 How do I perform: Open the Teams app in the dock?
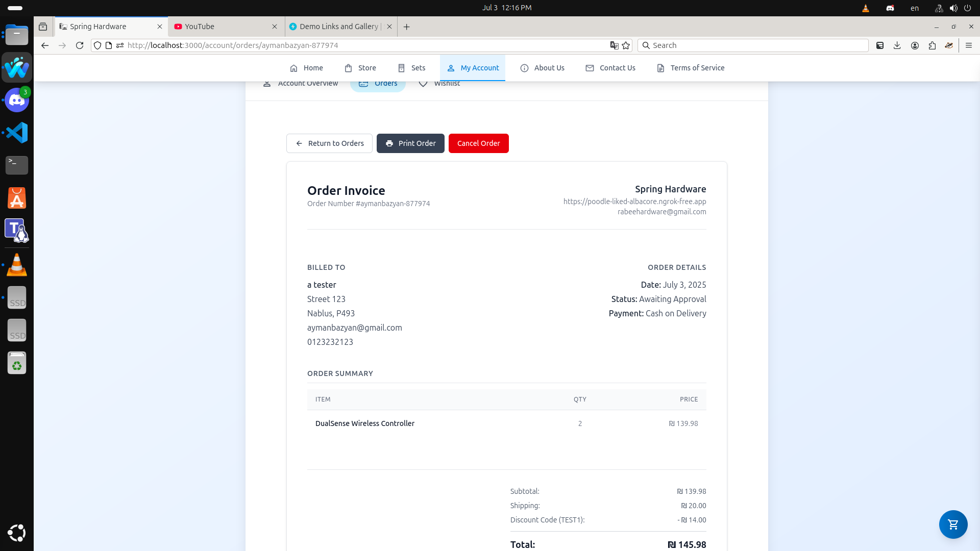click(17, 231)
